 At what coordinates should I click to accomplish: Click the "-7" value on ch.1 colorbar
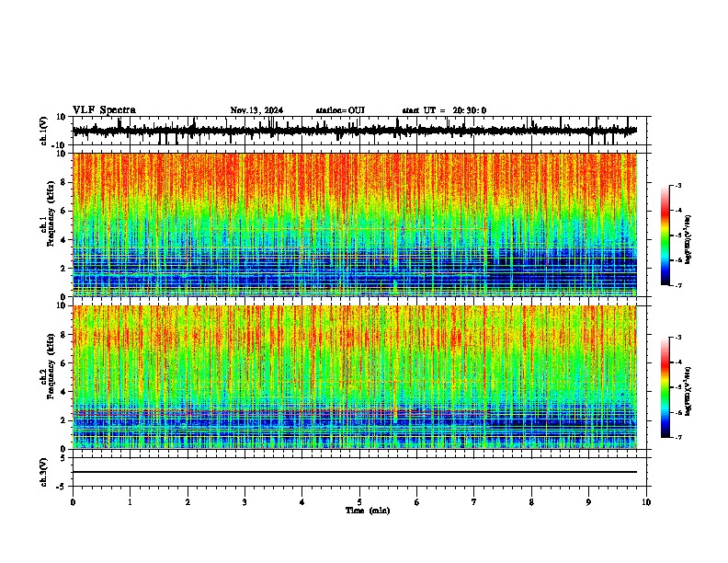click(678, 285)
